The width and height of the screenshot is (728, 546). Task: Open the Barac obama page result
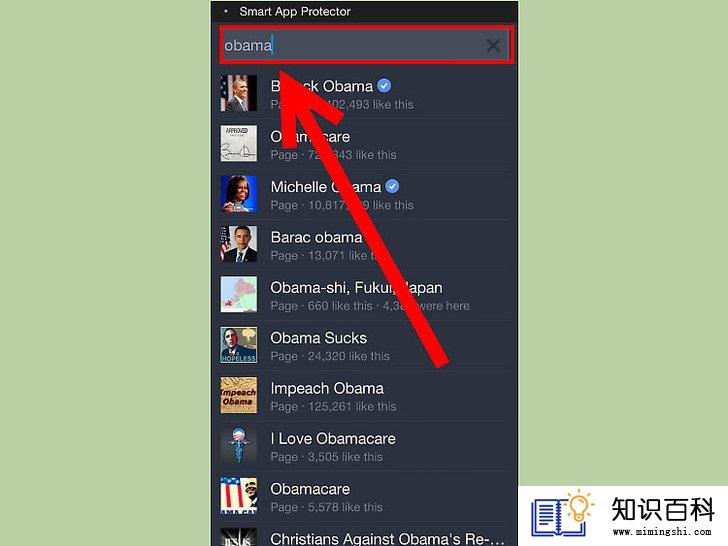366,245
